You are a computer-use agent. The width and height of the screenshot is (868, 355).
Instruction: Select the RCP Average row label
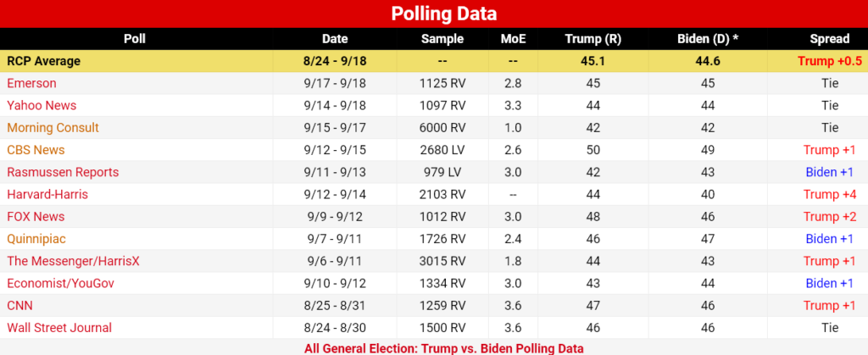pos(44,61)
